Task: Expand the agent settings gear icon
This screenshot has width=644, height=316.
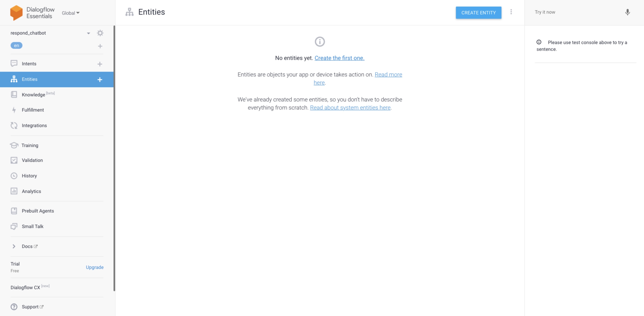Action: click(100, 33)
